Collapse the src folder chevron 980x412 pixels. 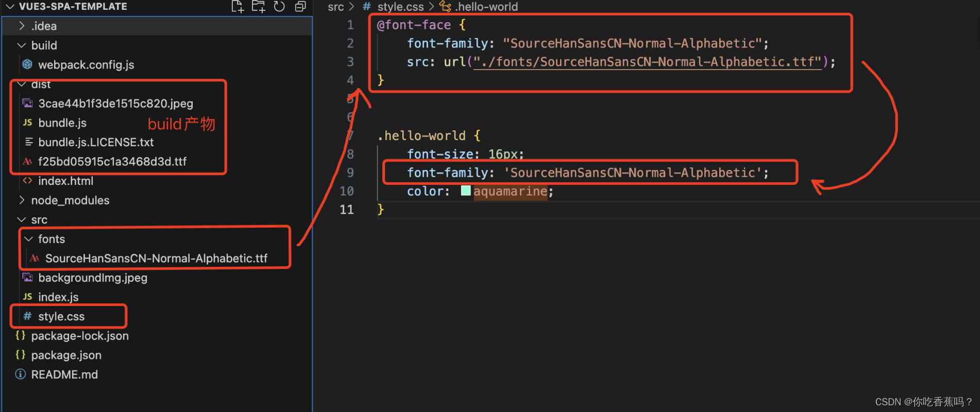pos(22,219)
